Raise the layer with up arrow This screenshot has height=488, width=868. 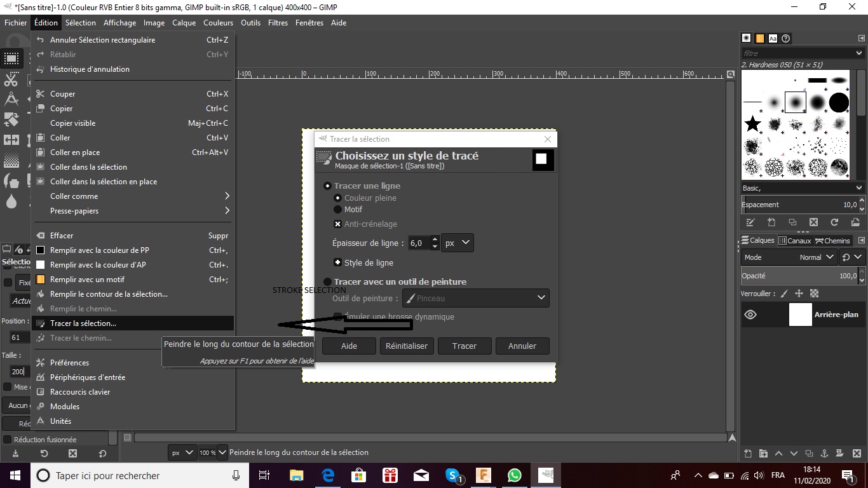[778, 454]
